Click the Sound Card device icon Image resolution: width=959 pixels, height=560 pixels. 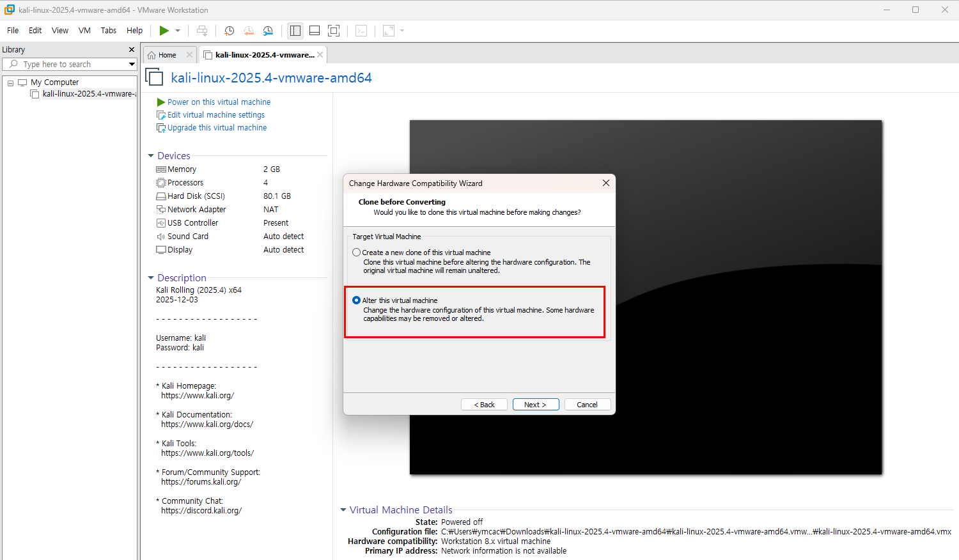[x=161, y=237]
